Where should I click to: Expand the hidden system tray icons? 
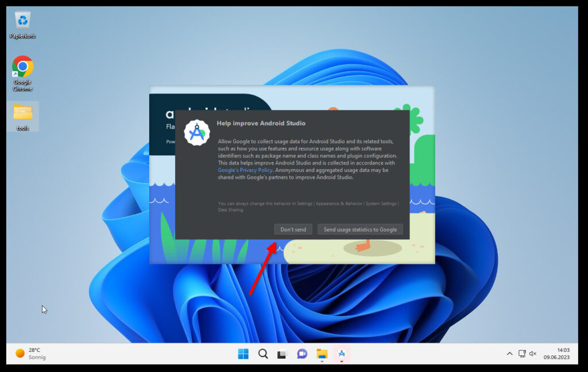pos(510,354)
